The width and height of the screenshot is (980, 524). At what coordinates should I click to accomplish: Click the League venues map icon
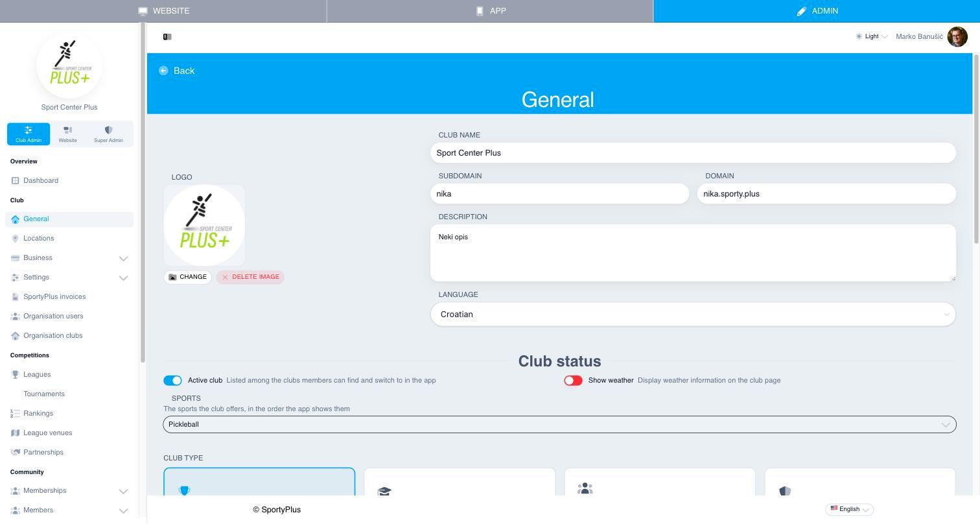coord(16,433)
